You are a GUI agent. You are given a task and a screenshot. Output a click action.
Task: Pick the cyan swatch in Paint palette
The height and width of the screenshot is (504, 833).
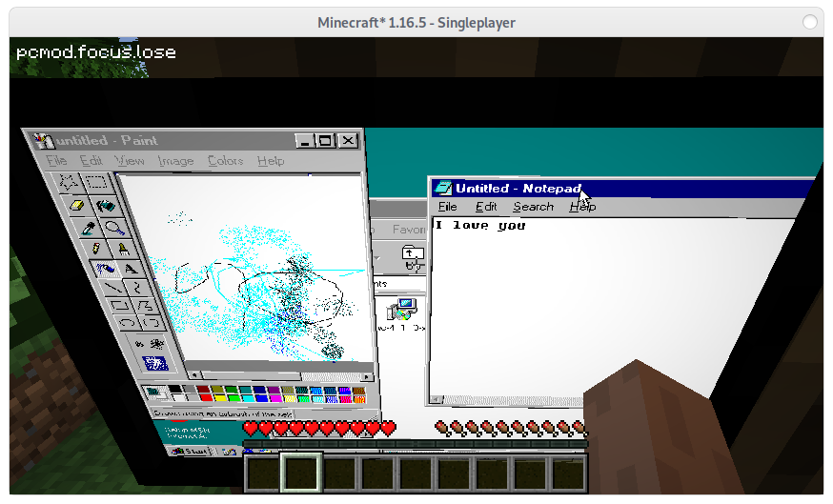[x=248, y=398]
